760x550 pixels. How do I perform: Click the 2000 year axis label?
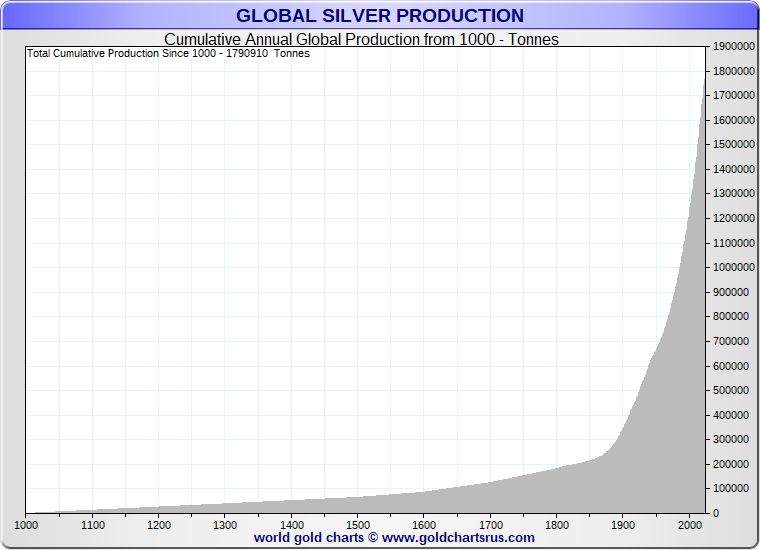pos(689,524)
